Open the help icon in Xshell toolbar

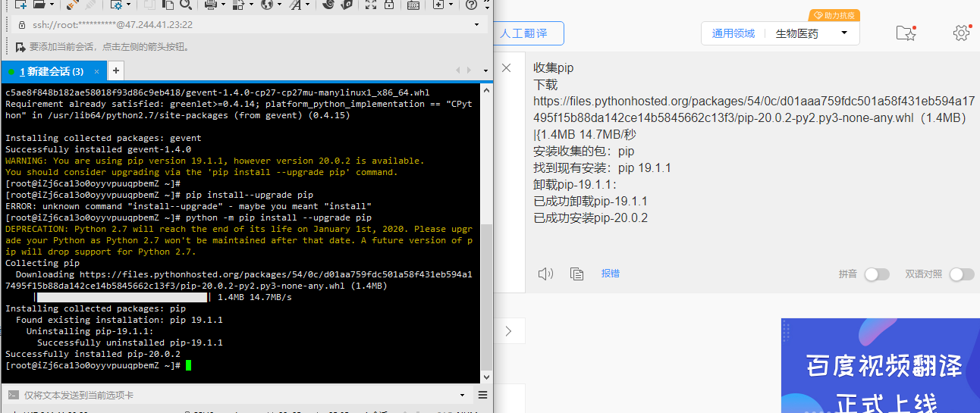pyautogui.click(x=471, y=5)
